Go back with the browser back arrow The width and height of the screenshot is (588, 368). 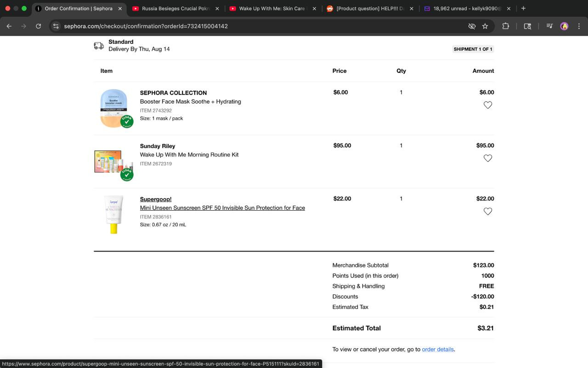(x=9, y=26)
